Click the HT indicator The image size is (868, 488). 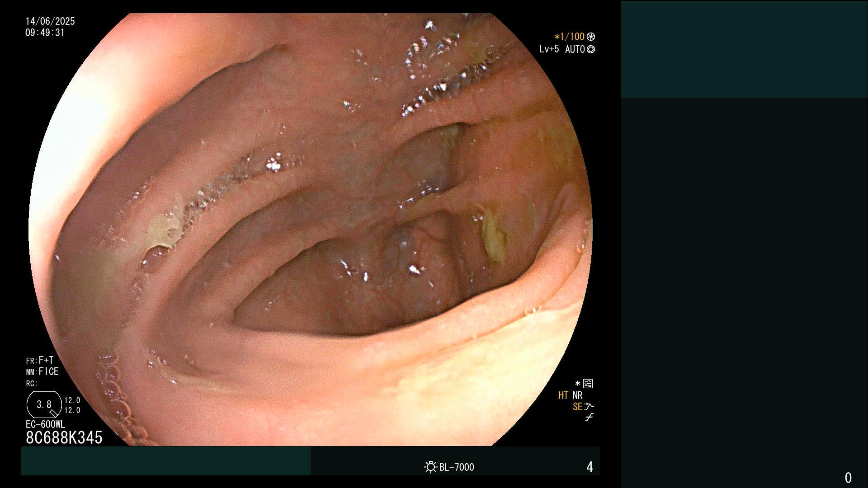pos(563,395)
